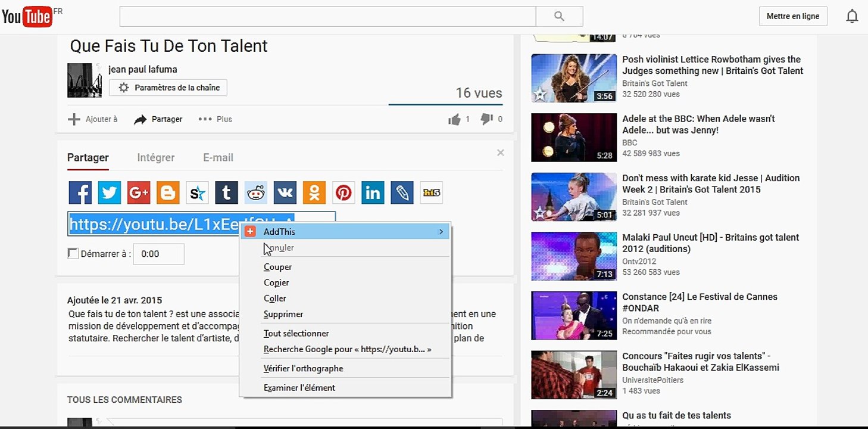Click the Mettre en ligne button

[793, 16]
